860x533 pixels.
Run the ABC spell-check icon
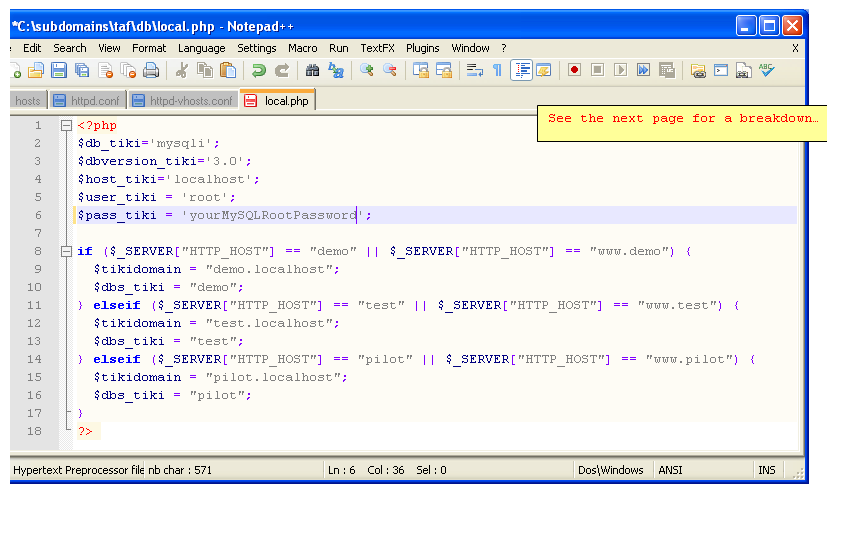pyautogui.click(x=766, y=70)
